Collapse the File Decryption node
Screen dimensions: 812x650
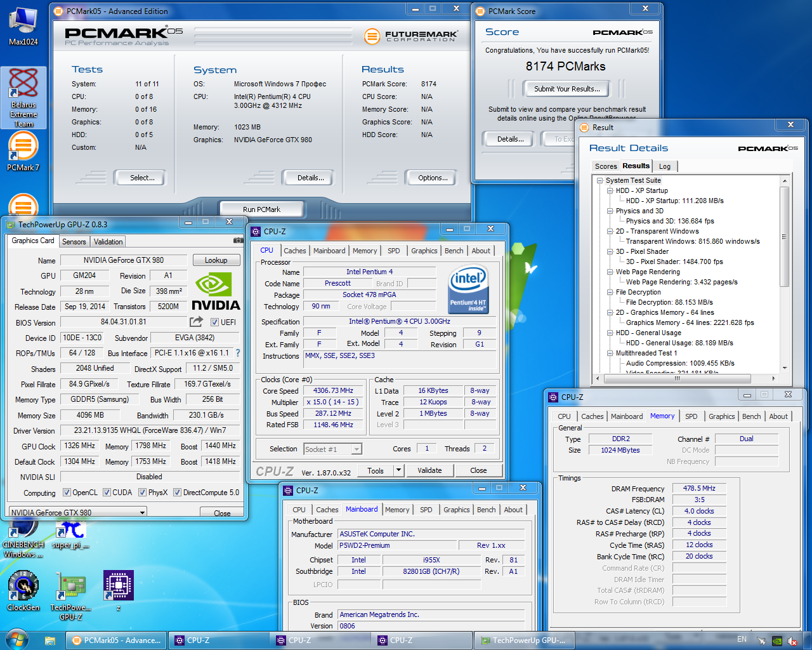click(x=610, y=292)
